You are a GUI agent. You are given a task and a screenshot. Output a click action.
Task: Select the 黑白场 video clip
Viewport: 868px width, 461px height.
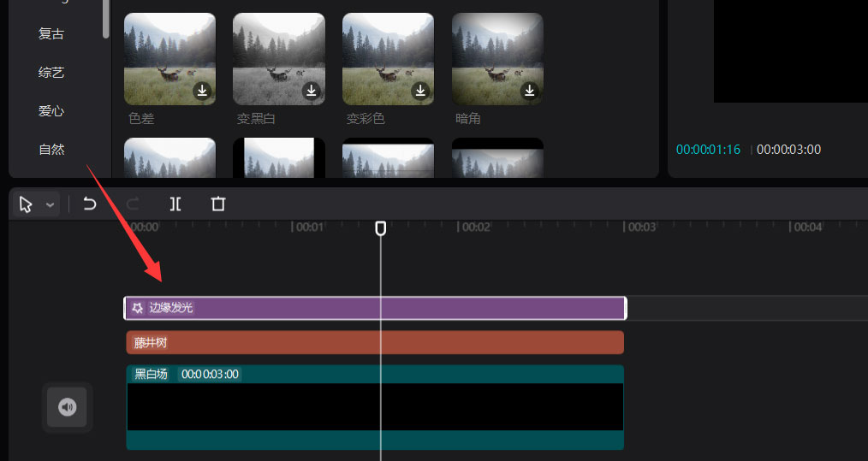375,407
